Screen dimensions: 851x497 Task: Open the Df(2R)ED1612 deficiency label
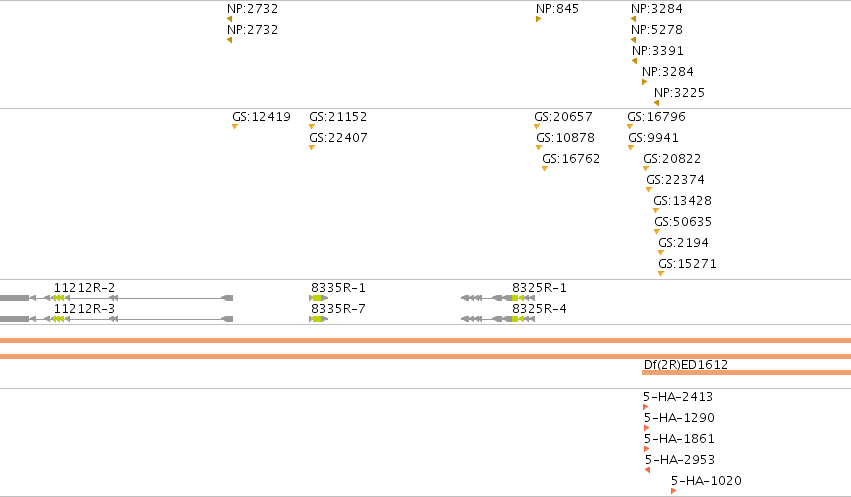(685, 365)
